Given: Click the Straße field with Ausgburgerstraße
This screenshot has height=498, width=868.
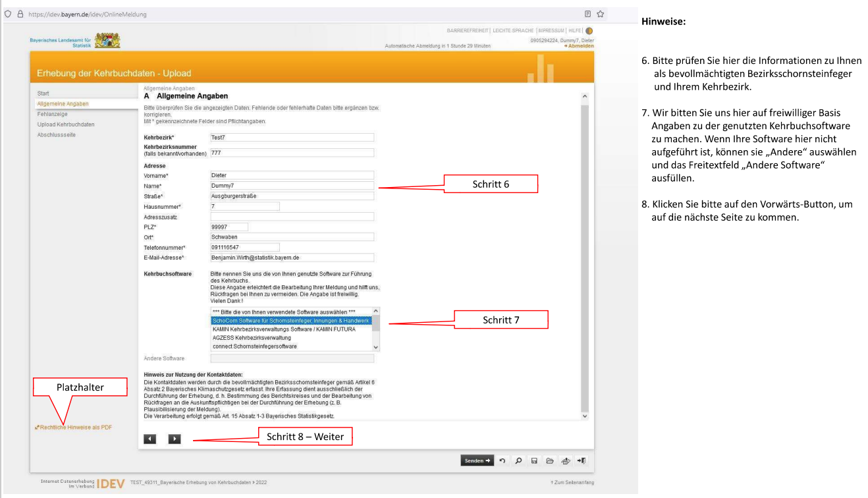Looking at the screenshot, I should point(292,196).
